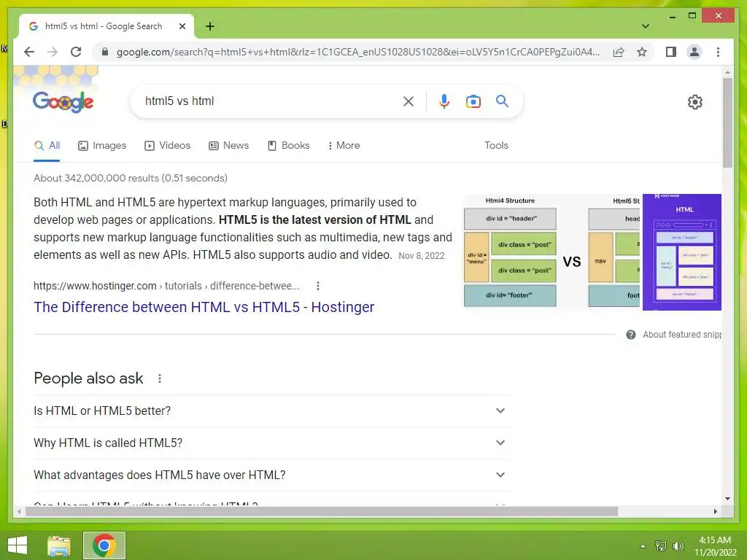This screenshot has width=747, height=560.
Task: Show hidden system tray icons
Action: pyautogui.click(x=643, y=545)
